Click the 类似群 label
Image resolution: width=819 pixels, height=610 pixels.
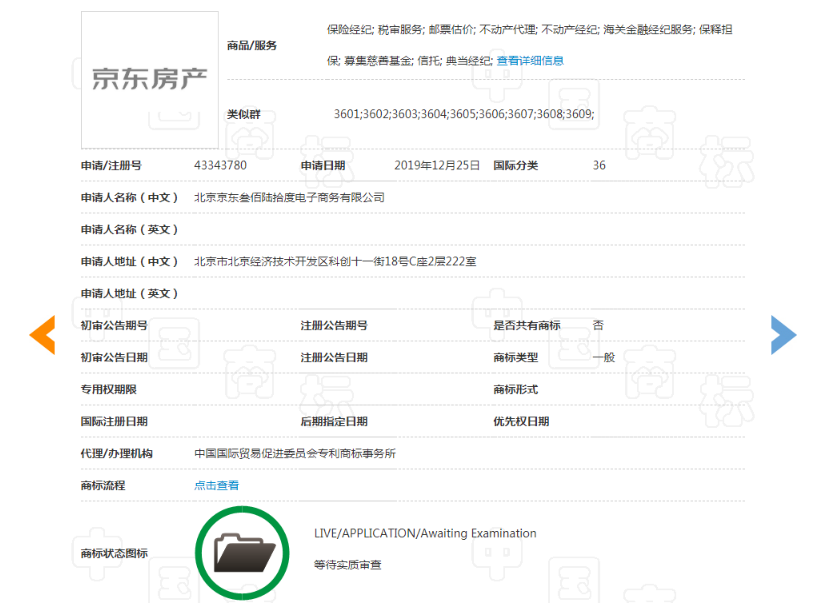tap(243, 114)
